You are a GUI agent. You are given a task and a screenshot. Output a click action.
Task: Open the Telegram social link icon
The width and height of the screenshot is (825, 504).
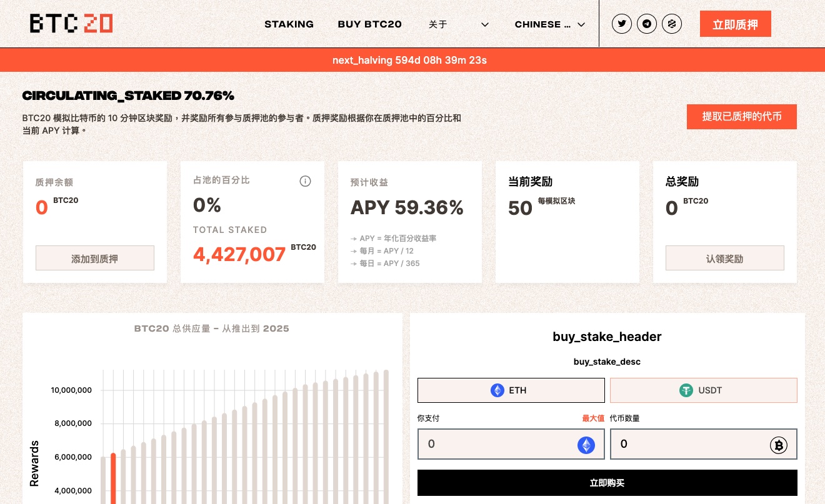(x=647, y=24)
